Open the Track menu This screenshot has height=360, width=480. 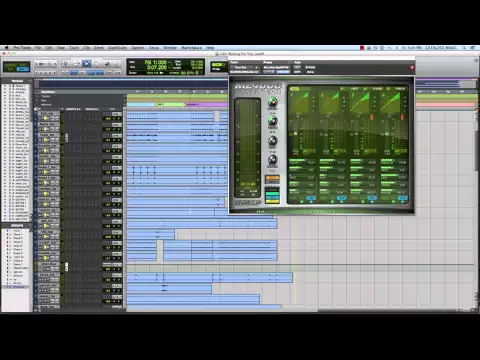[x=74, y=48]
